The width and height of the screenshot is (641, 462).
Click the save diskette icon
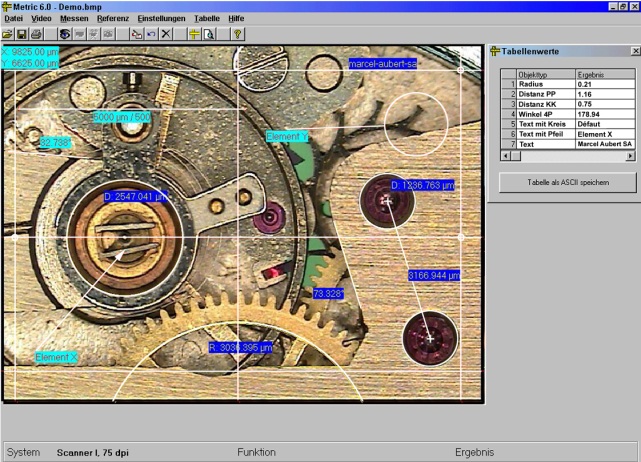tap(22, 33)
